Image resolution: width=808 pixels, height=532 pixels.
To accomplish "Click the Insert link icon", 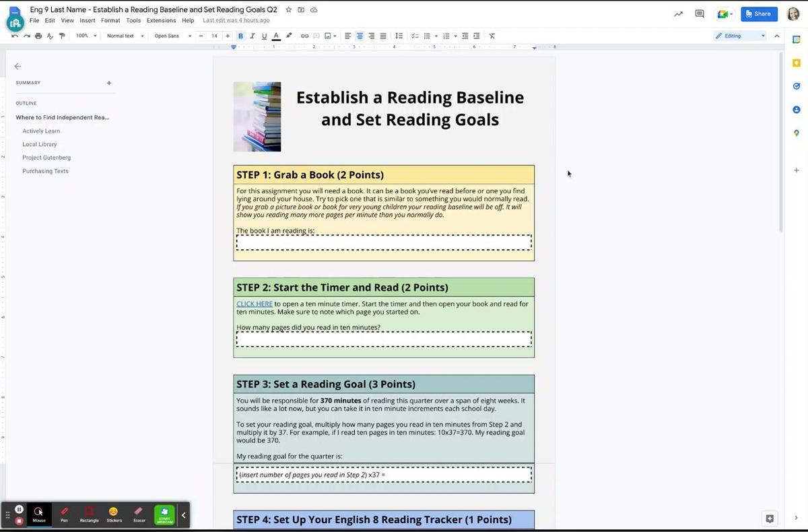I will click(x=304, y=36).
